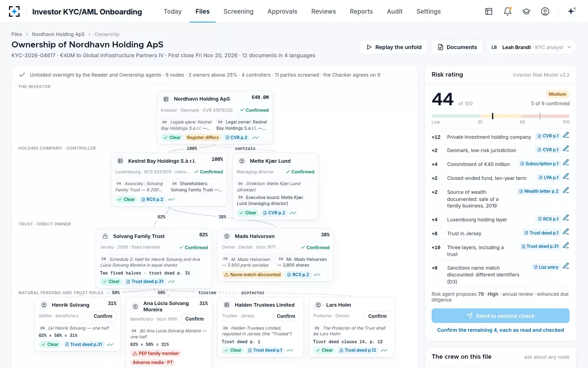Click the app logo icon
This screenshot has width=588, height=368.
click(x=14, y=11)
